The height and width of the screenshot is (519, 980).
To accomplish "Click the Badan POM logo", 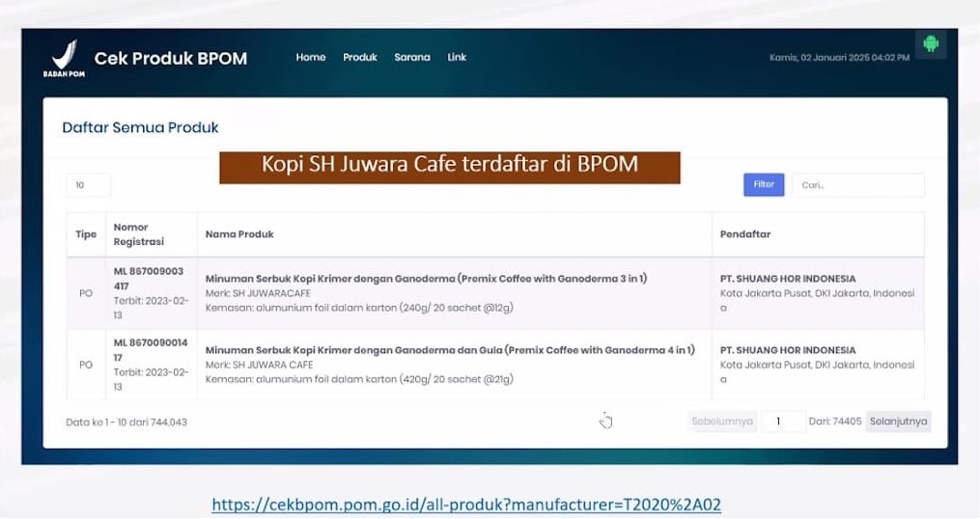I will pyautogui.click(x=65, y=58).
